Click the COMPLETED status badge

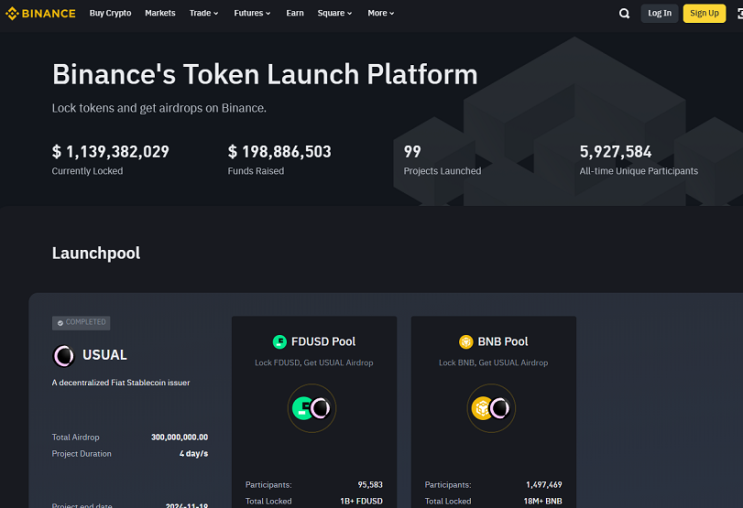[x=81, y=323]
